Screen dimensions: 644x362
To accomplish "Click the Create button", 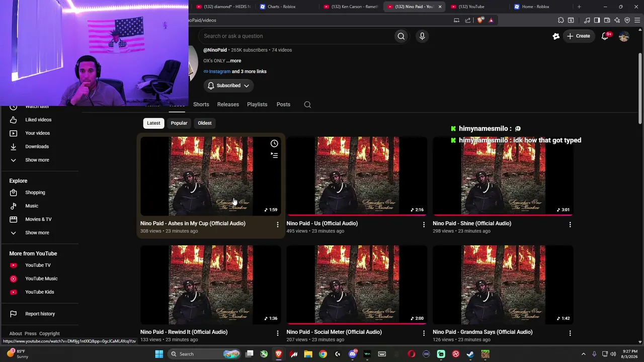I will (x=579, y=36).
